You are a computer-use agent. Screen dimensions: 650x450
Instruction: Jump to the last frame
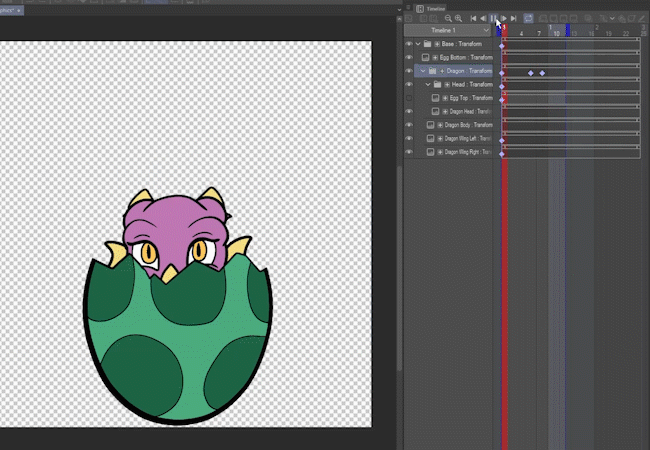click(x=514, y=18)
